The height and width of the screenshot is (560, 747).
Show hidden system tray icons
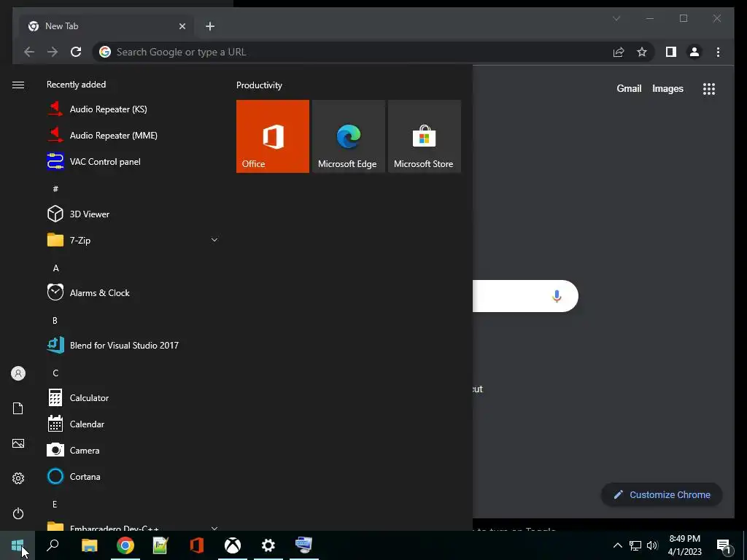(617, 545)
